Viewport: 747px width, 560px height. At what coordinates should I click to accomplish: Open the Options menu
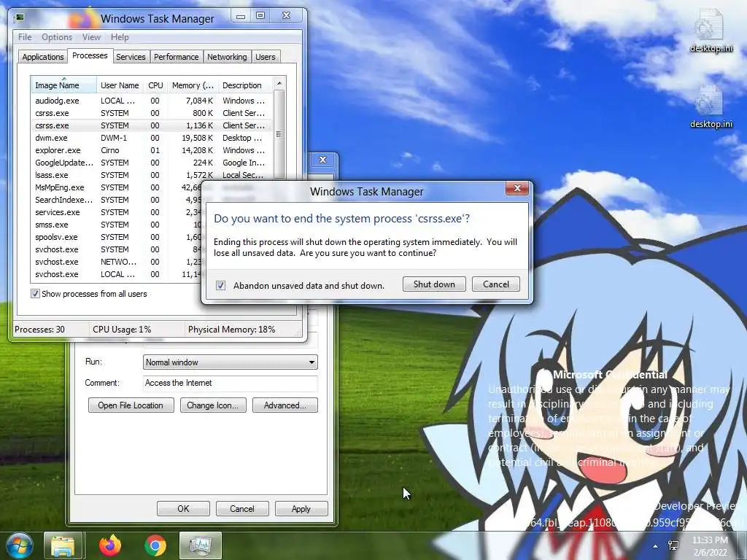(x=57, y=37)
